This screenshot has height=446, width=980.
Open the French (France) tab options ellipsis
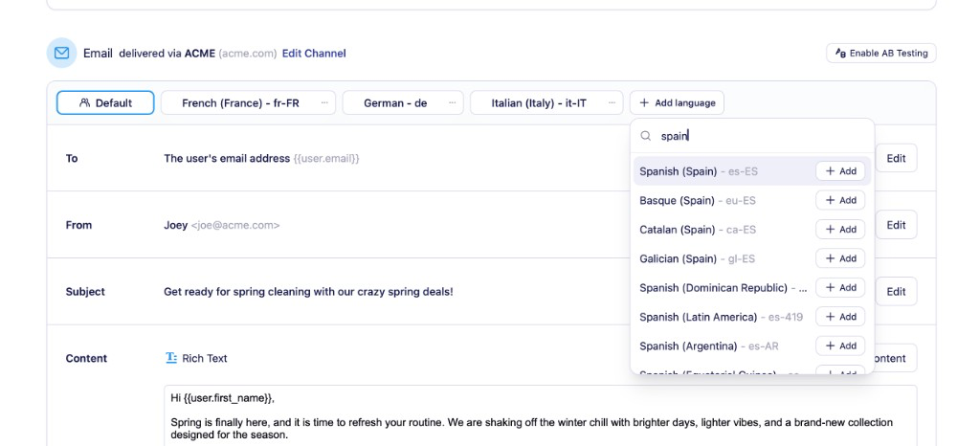pos(324,103)
